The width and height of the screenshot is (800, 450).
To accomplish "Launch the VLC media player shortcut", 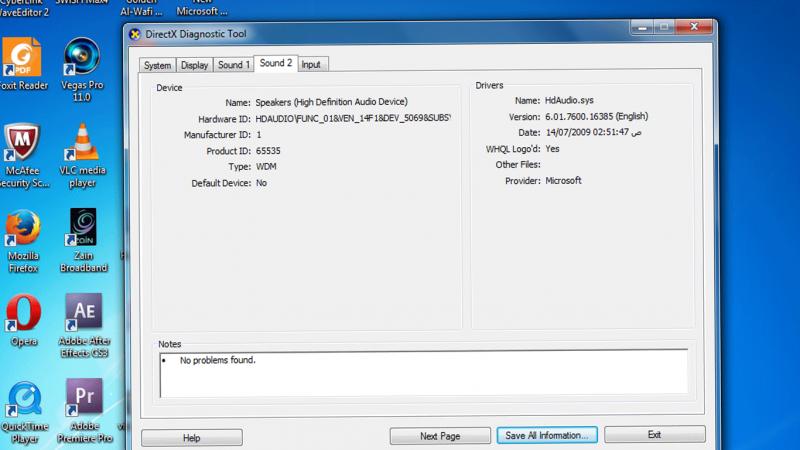I will (x=82, y=155).
